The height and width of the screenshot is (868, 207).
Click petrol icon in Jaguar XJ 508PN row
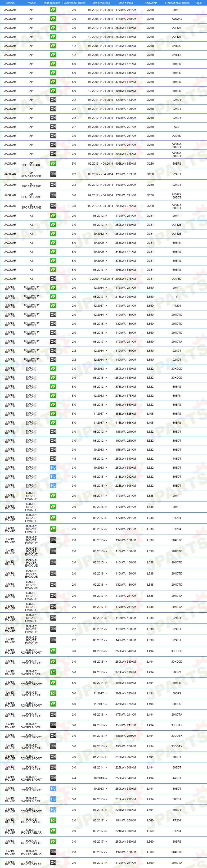[53, 243]
